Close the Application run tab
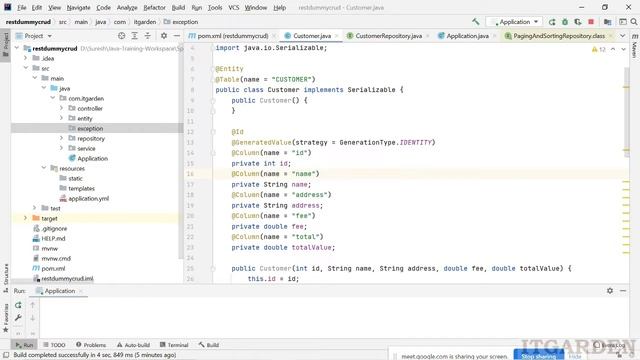 [x=81, y=291]
